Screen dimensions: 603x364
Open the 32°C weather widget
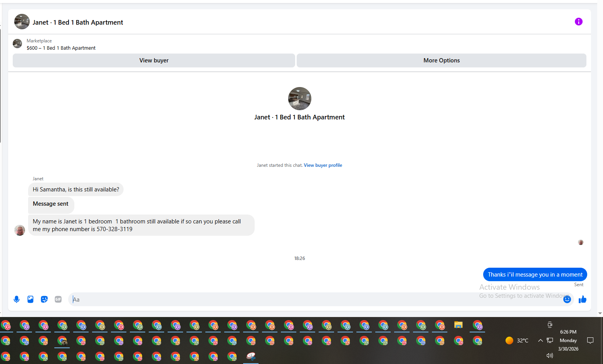pos(517,341)
